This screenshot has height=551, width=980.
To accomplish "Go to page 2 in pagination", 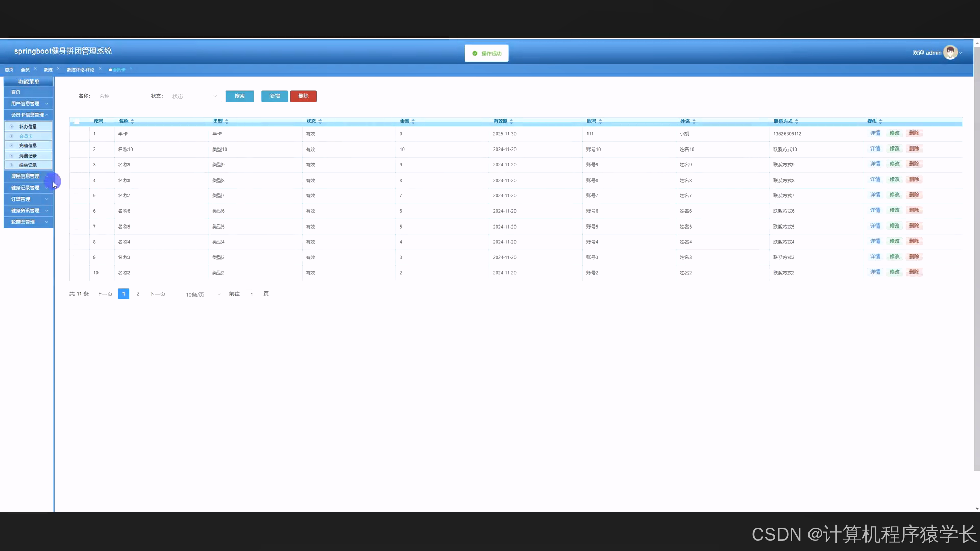I will (138, 294).
